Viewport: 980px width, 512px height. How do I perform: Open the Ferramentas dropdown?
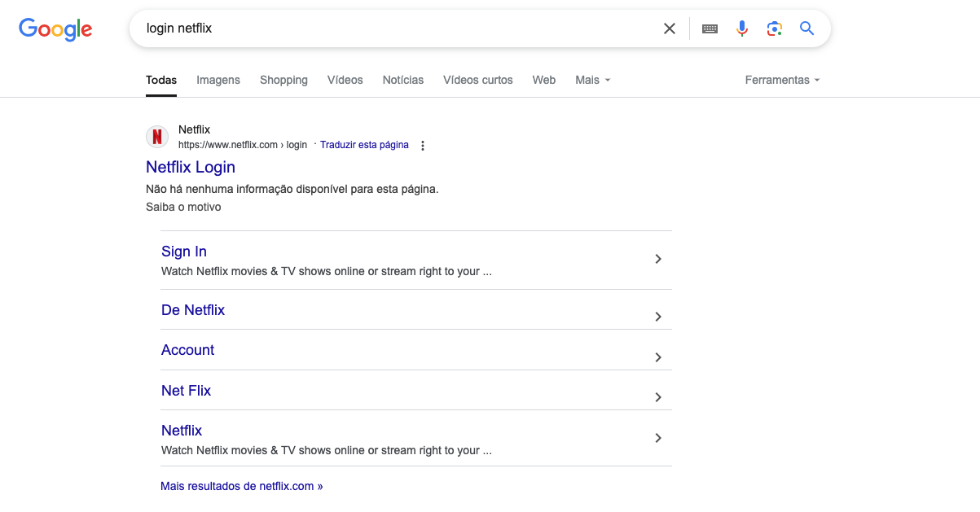pos(782,80)
